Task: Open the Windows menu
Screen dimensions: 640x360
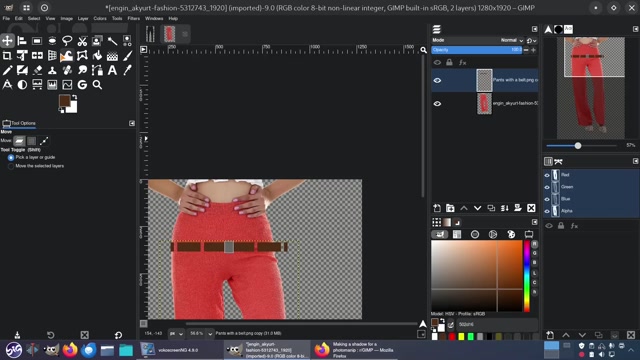Action: point(154,18)
